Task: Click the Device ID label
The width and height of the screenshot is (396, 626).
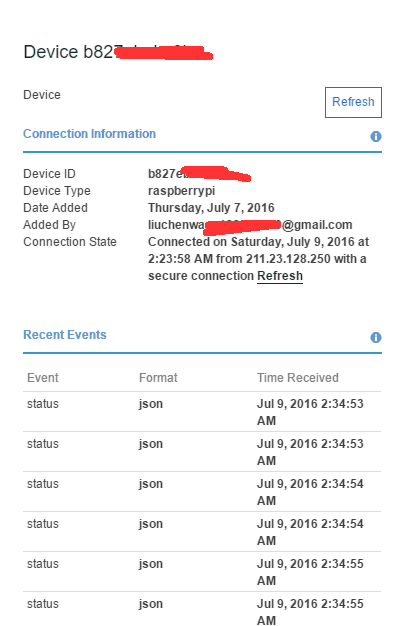Action: point(49,174)
